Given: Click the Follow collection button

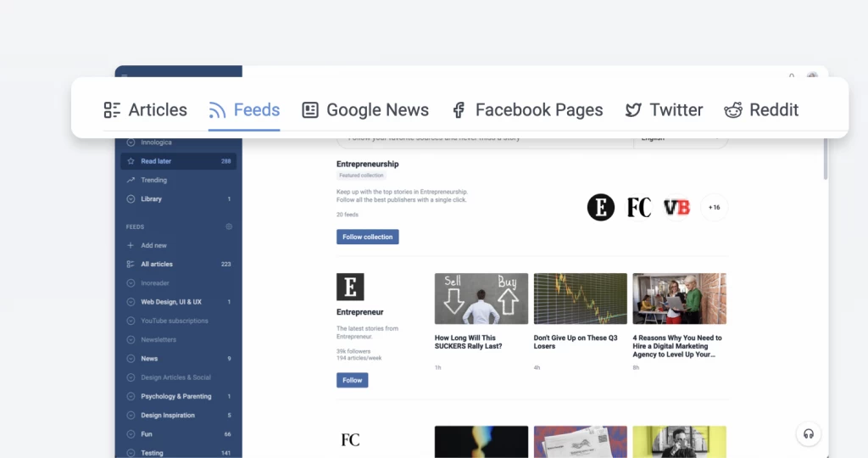Looking at the screenshot, I should 368,237.
